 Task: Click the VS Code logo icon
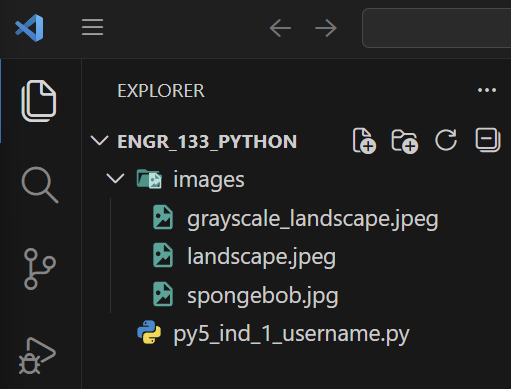coord(29,28)
